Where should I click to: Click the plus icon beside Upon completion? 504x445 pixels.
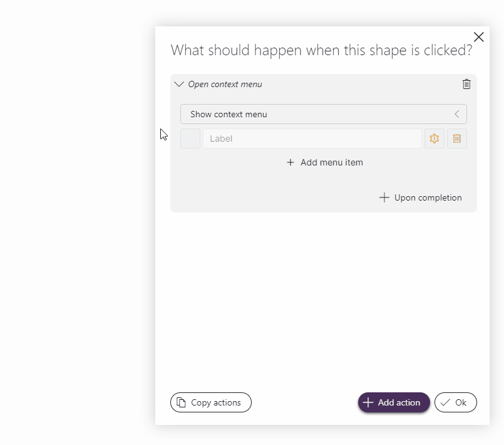[x=384, y=197]
